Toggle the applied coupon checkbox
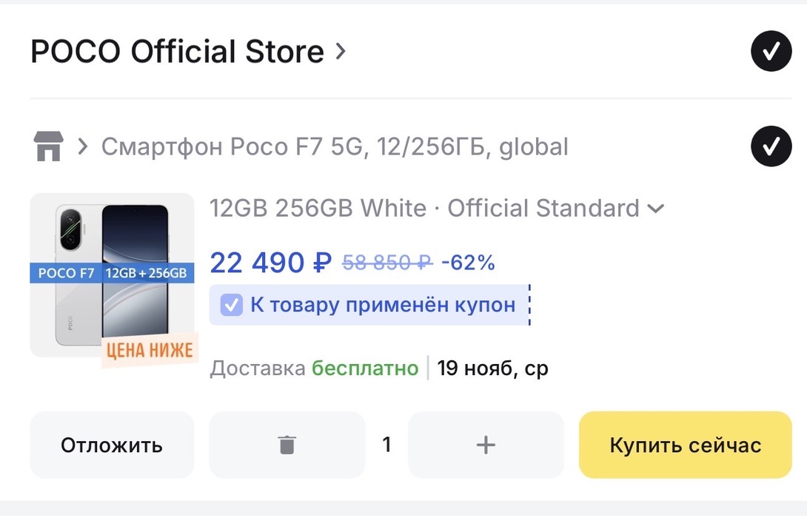807x532 pixels. (231, 305)
